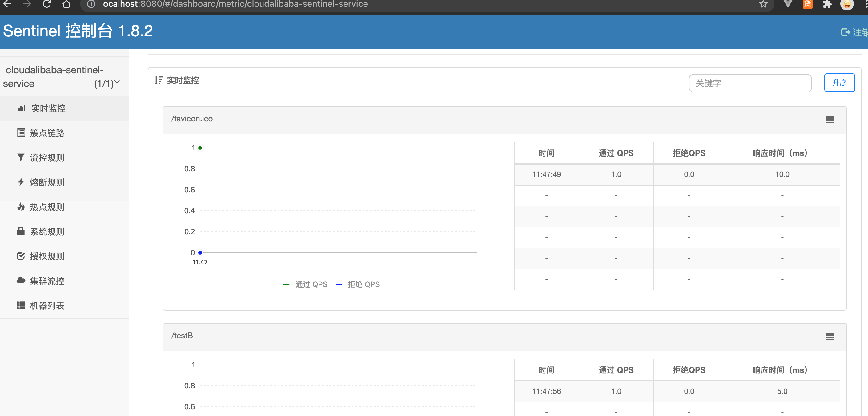The height and width of the screenshot is (416, 868).
Task: Open the /favicon.ico chart menu icon
Action: pyautogui.click(x=830, y=120)
